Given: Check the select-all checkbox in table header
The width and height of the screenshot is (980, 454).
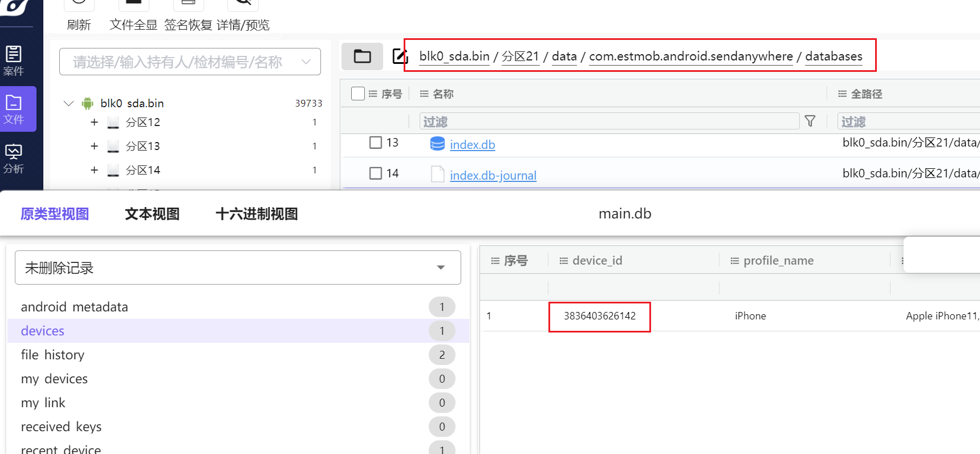Looking at the screenshot, I should 358,94.
